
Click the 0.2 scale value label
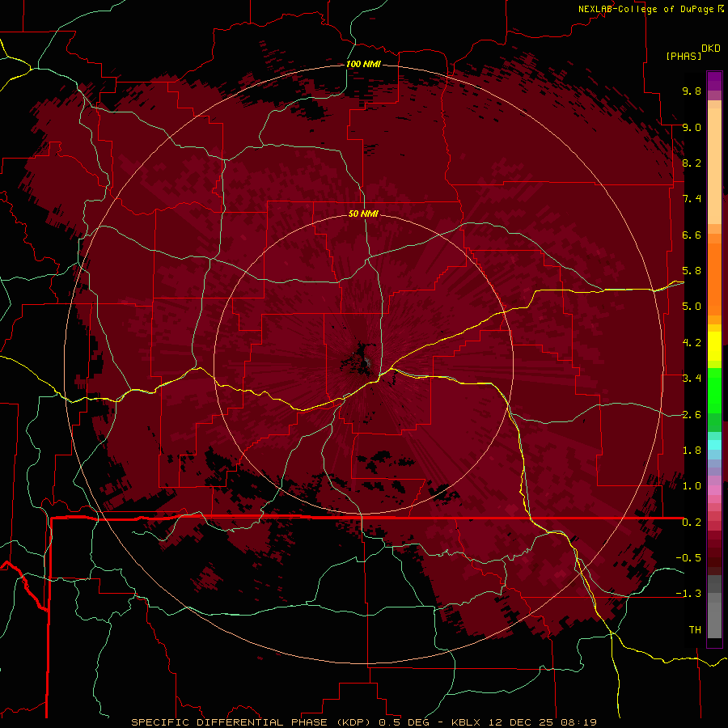pyautogui.click(x=692, y=523)
